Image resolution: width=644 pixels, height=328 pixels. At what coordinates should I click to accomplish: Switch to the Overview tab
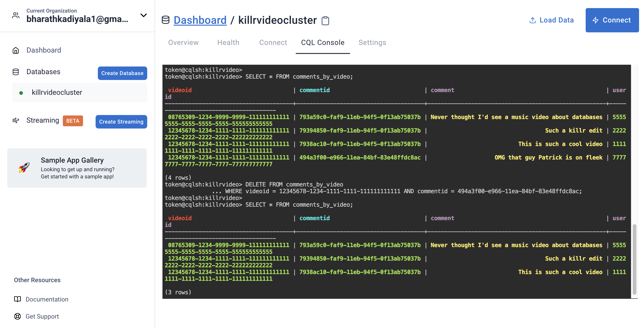pyautogui.click(x=183, y=42)
